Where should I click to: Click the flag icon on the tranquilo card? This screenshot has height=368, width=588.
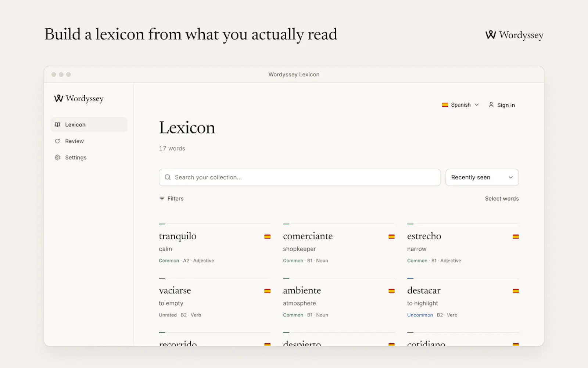(268, 237)
